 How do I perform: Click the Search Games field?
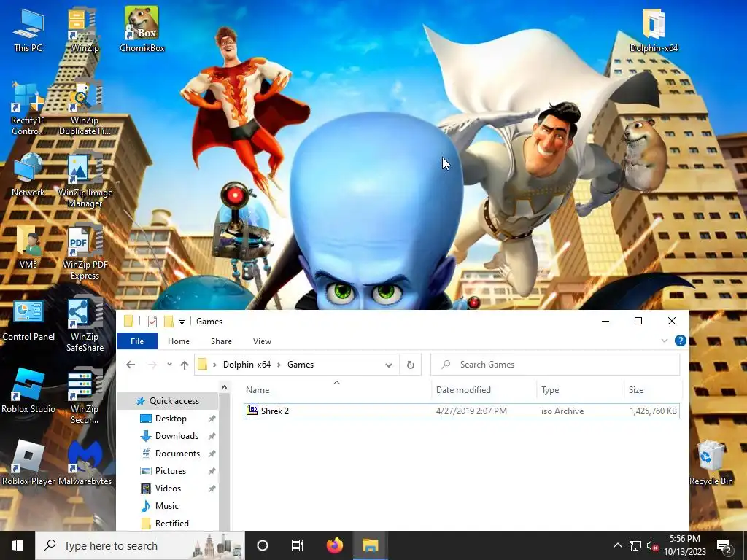tap(555, 365)
